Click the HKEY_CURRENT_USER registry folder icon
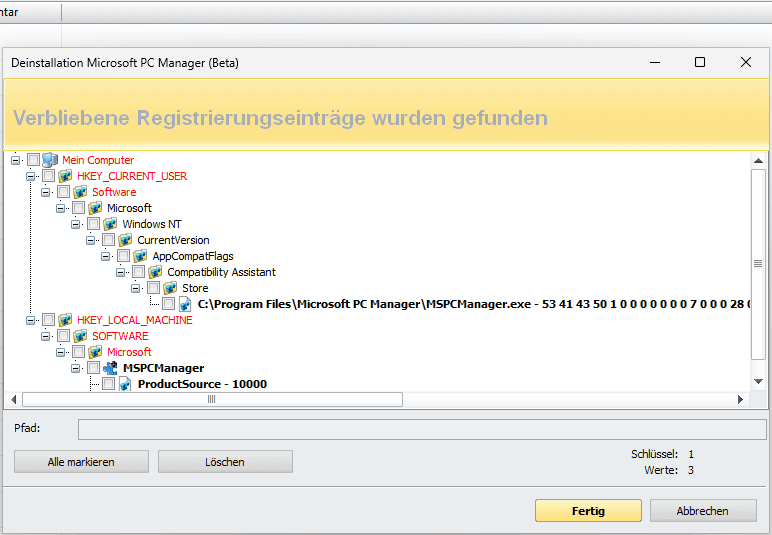The width and height of the screenshot is (772, 535). coord(65,176)
